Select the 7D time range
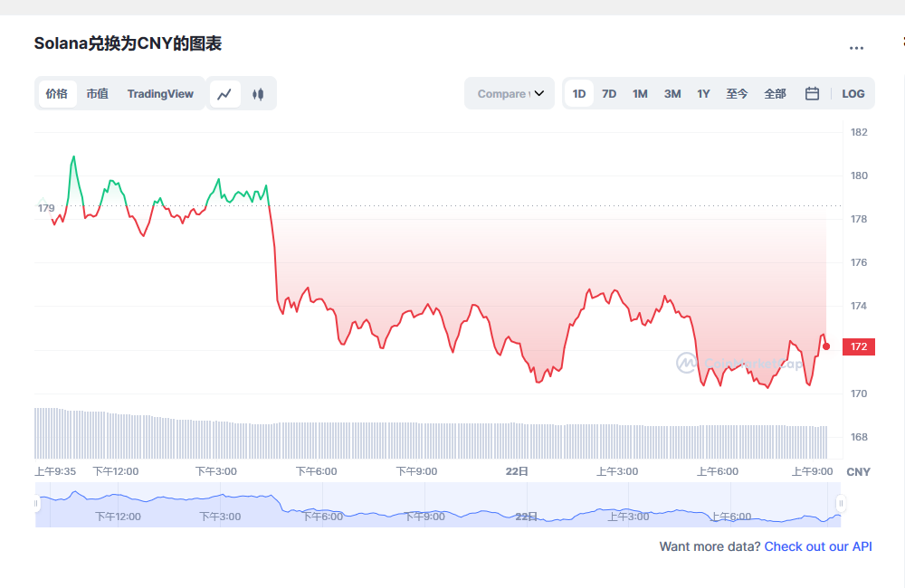Viewport: 905px width, 588px height. [x=609, y=94]
